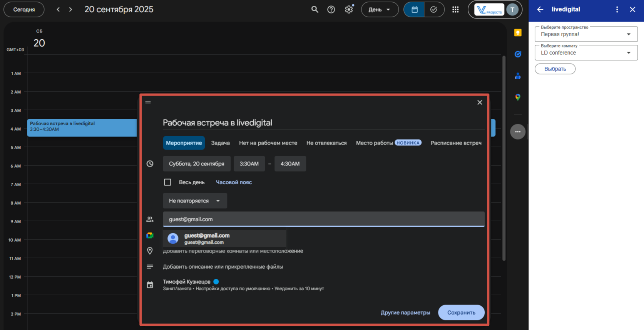Click the blue calendar color dot

tap(216, 282)
